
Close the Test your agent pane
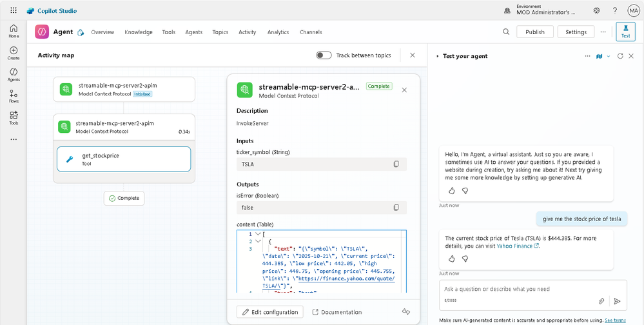[631, 56]
